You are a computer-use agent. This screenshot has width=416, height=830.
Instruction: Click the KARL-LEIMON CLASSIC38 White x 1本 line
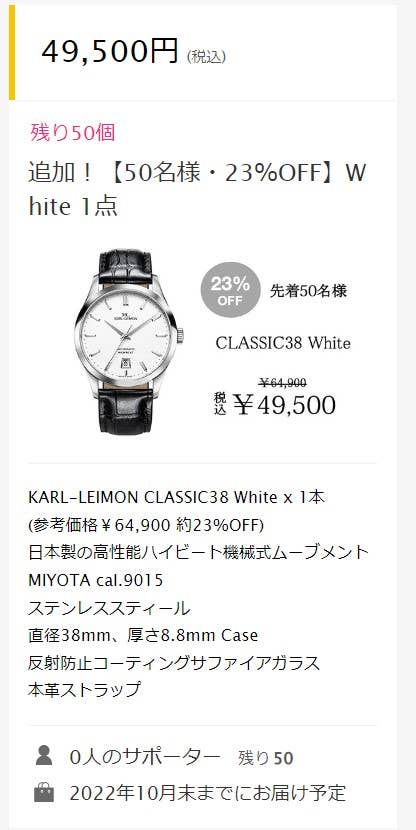[177, 498]
